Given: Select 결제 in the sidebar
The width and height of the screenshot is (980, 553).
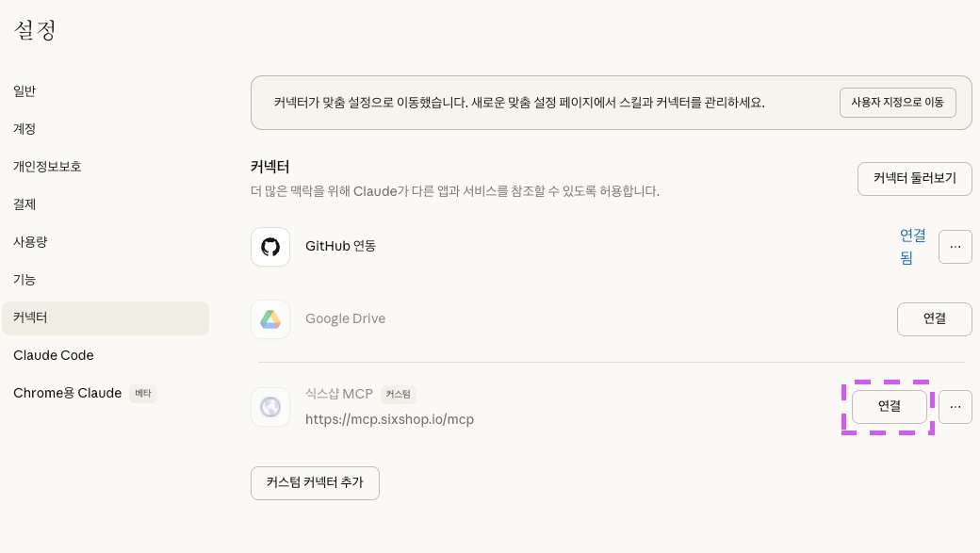Looking at the screenshot, I should point(25,204).
